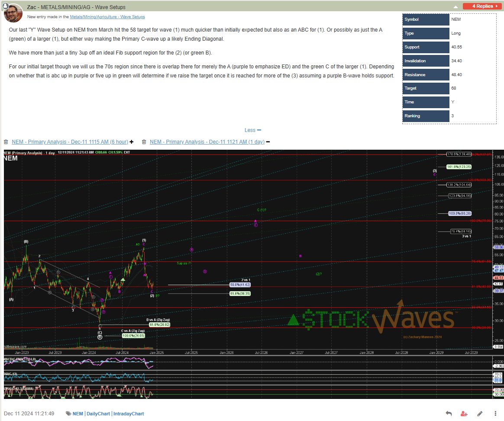Viewport: 504px width, 421px height.
Task: Open Metals/Mining/Agriculture - Wave Setups link
Action: pos(107,17)
